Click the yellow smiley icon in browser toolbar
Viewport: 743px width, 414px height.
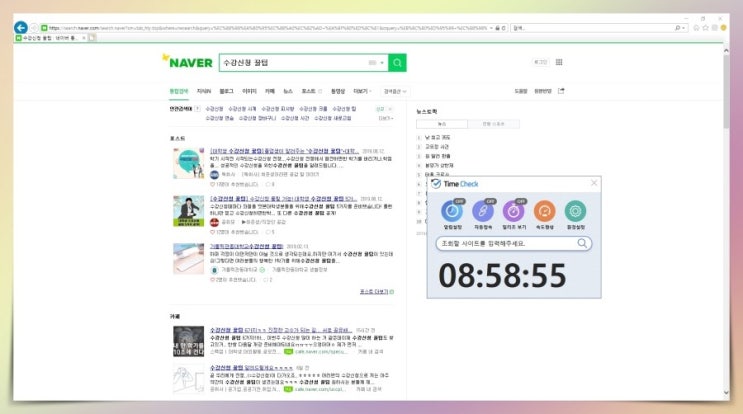point(723,28)
